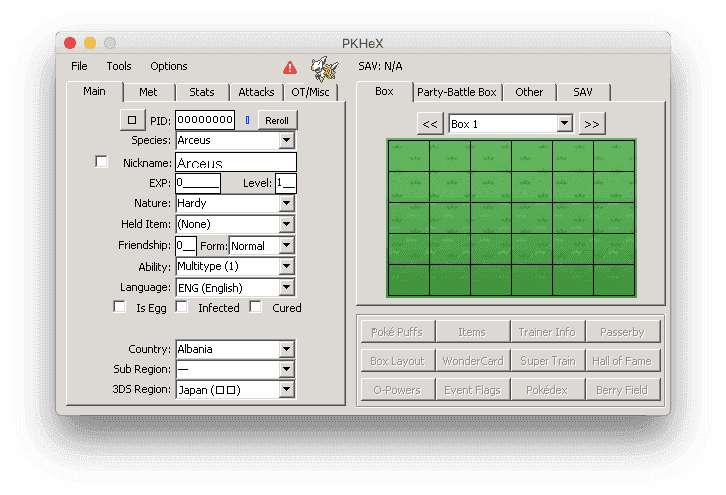Switch to the OT/Misc tab
Viewport: 726px width, 495px height.
(310, 92)
